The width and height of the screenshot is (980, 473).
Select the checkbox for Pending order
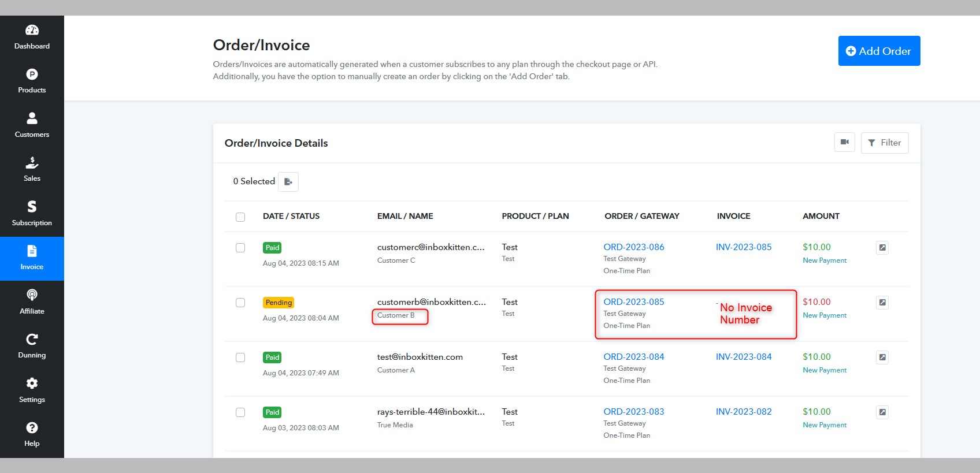pos(240,303)
